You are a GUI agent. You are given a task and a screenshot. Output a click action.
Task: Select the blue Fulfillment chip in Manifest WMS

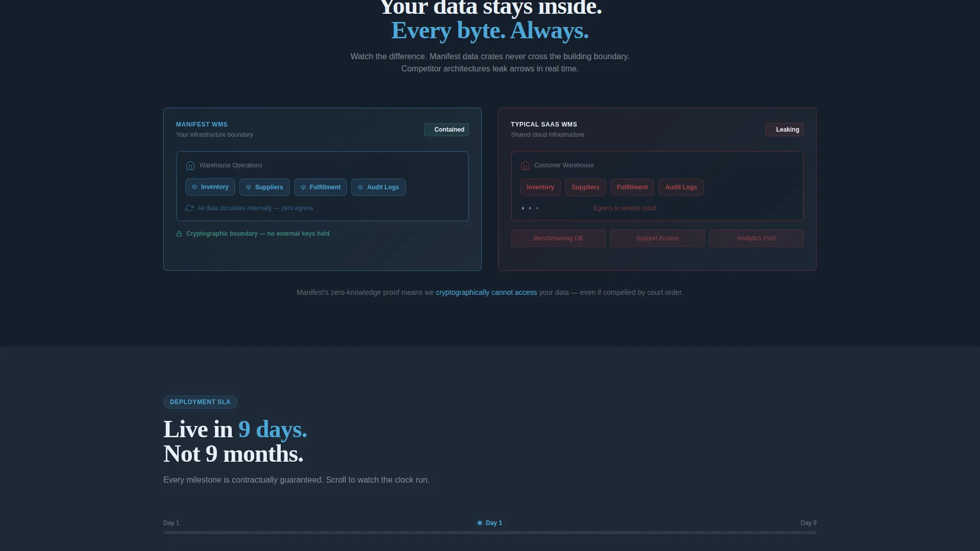(x=321, y=187)
